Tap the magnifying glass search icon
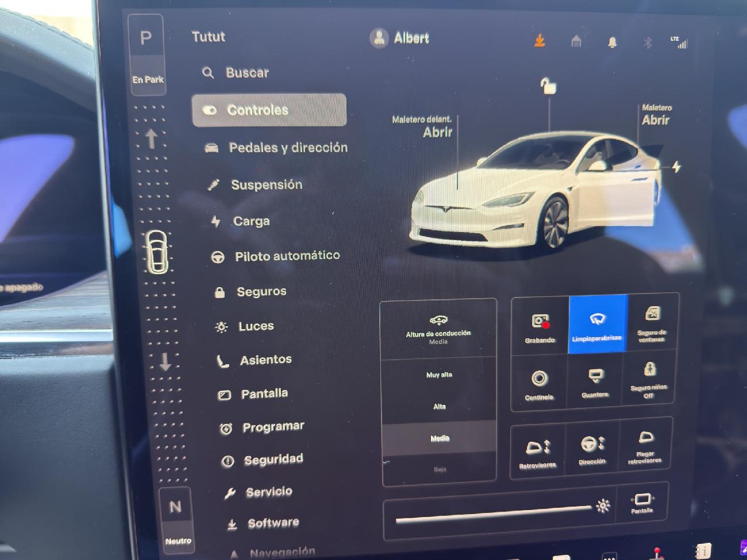 [x=208, y=73]
